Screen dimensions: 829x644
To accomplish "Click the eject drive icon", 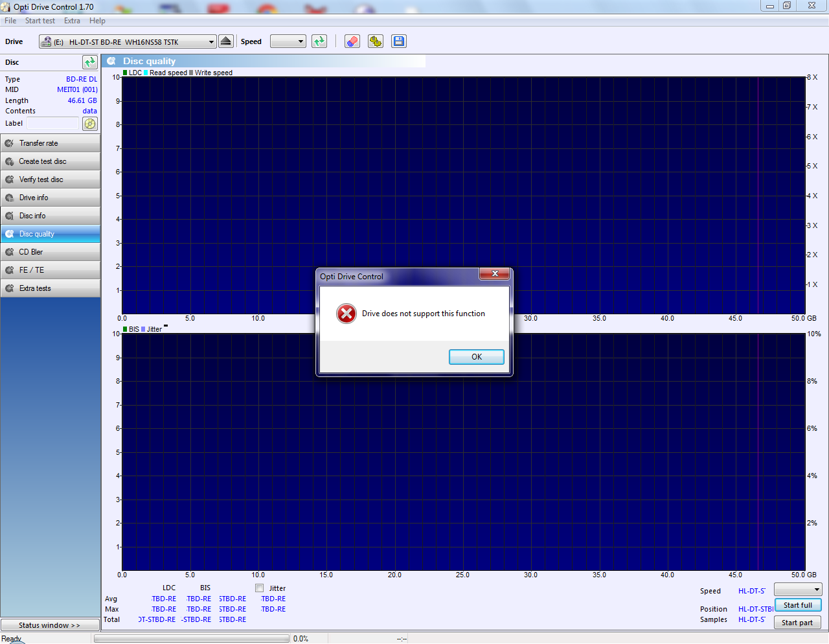I will coord(226,41).
